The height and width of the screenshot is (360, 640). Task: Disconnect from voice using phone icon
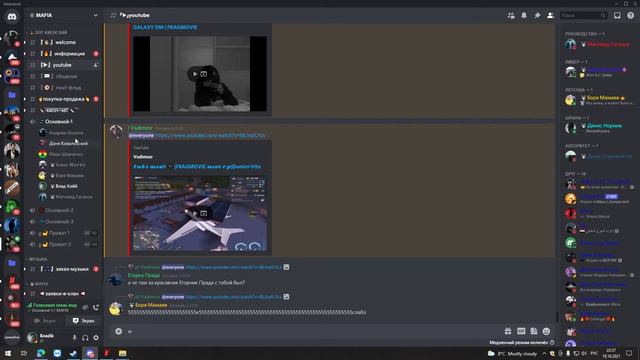click(x=96, y=307)
